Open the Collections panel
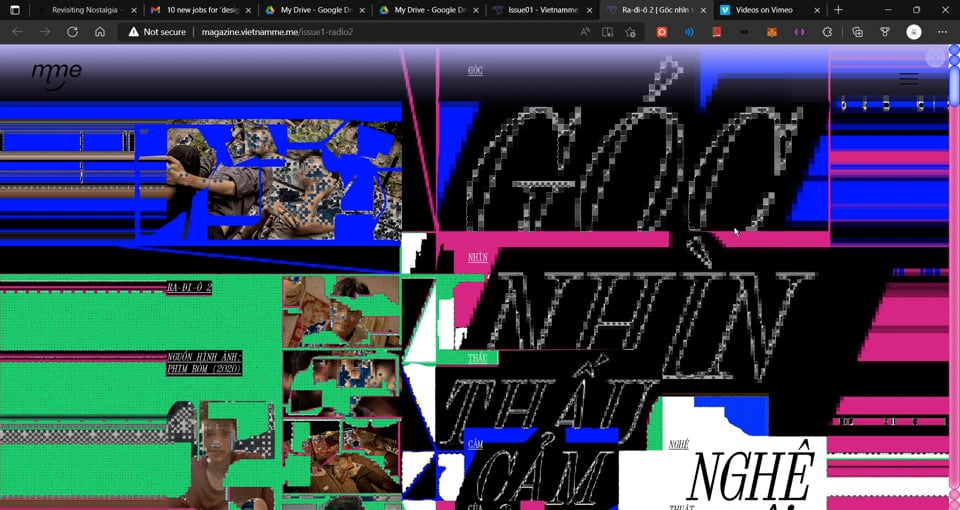 [857, 32]
